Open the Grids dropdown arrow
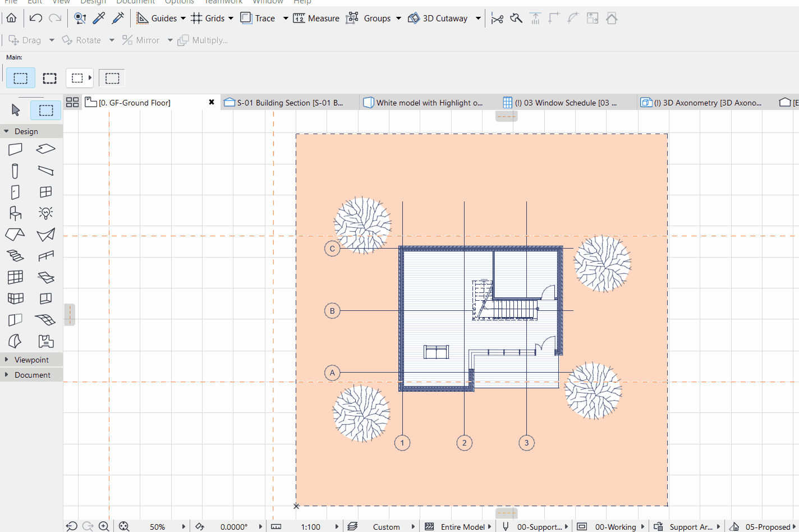Image resolution: width=799 pixels, height=532 pixels. 231,18
